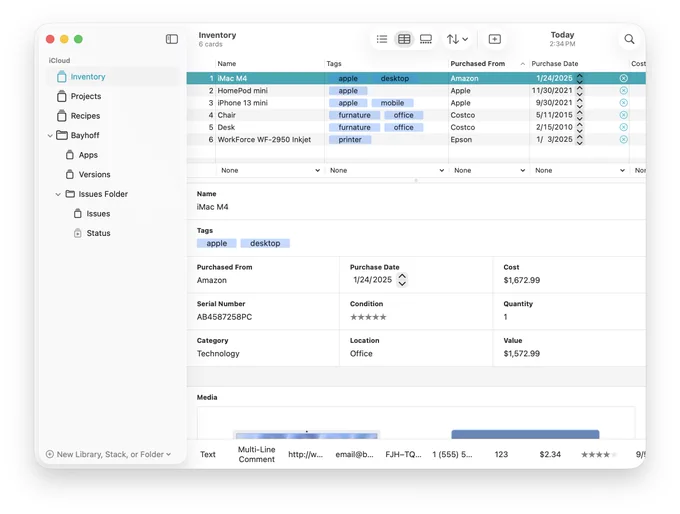Adjust date stepper on Desk row
Image resolution: width=680 pixels, height=514 pixels.
580,127
